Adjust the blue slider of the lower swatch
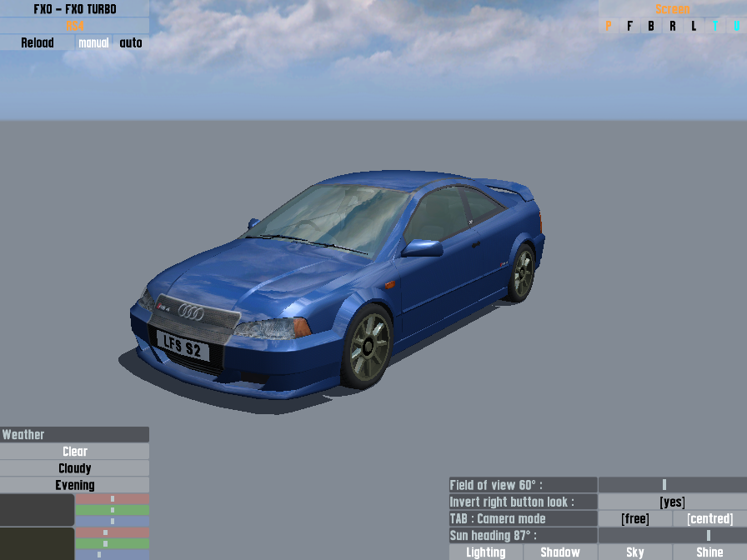747x560 pixels. point(113,554)
